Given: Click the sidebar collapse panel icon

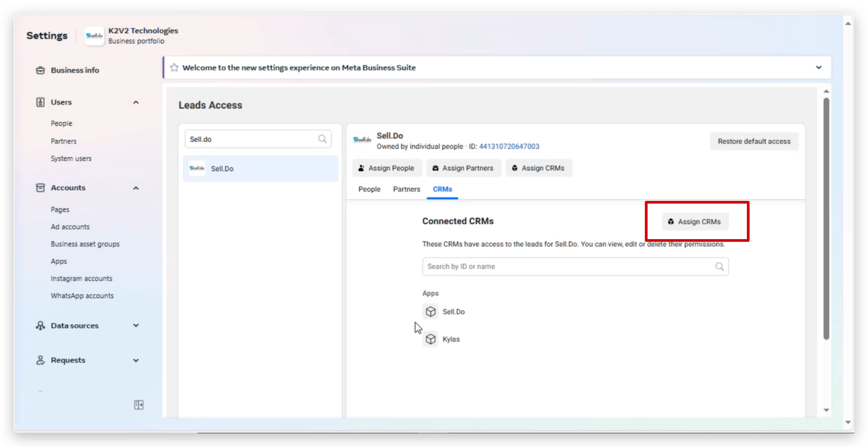Looking at the screenshot, I should point(139,404).
